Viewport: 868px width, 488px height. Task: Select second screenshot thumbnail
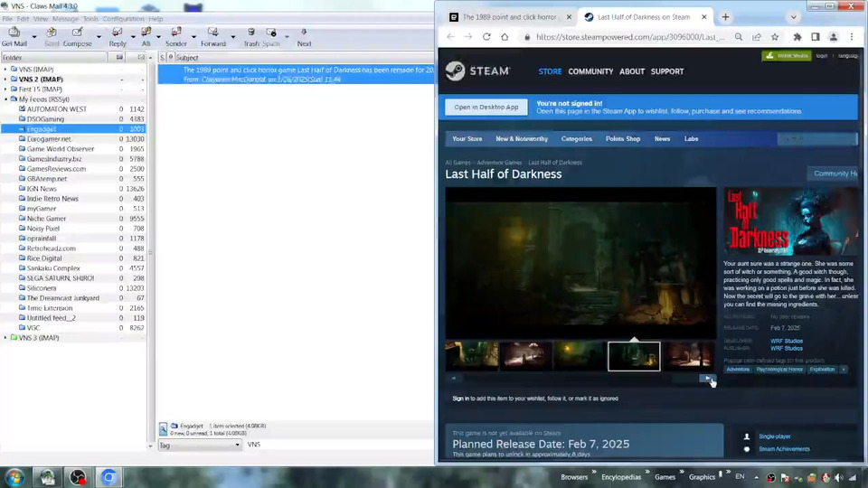526,356
